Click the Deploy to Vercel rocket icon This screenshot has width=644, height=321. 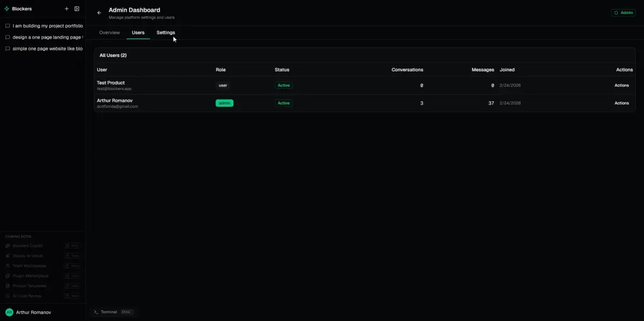(8, 256)
